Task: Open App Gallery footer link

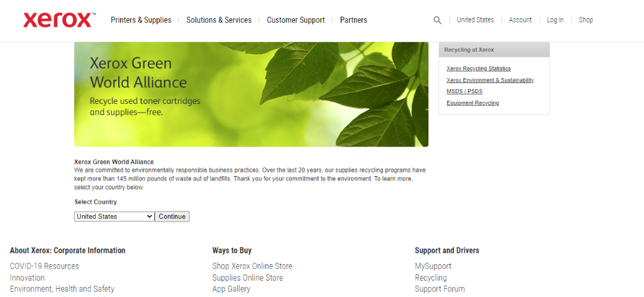Action: coord(231,289)
